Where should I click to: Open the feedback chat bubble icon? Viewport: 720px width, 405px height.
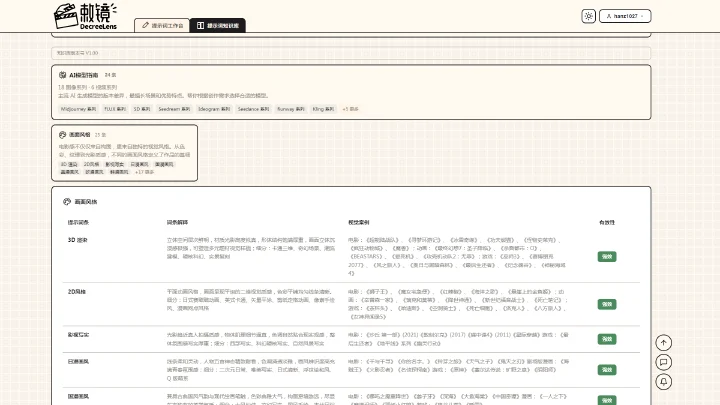(664, 362)
